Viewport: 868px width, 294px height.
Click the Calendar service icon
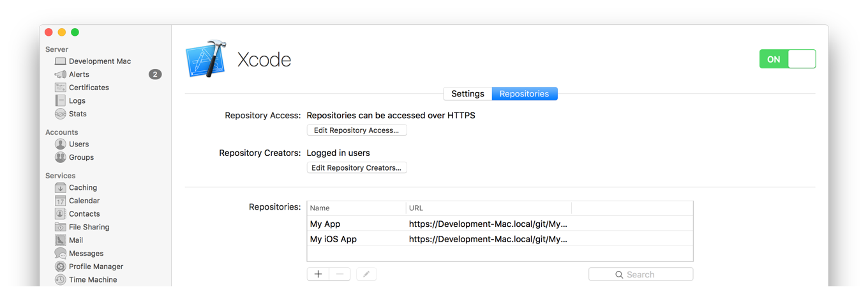coord(61,201)
